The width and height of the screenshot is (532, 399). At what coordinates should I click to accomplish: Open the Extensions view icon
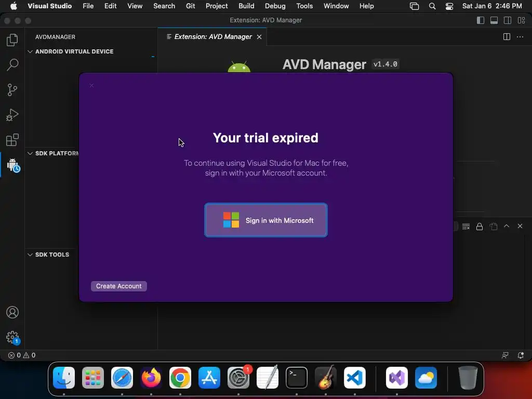(x=12, y=140)
